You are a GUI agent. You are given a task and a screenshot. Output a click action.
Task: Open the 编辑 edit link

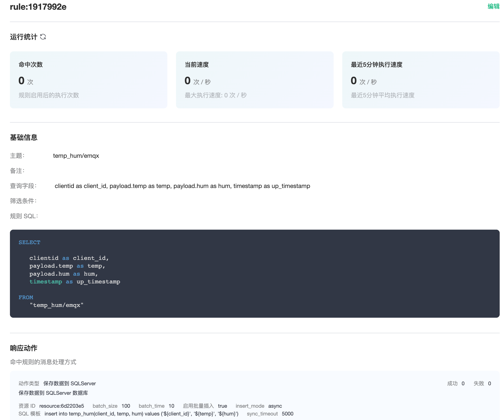click(x=493, y=6)
